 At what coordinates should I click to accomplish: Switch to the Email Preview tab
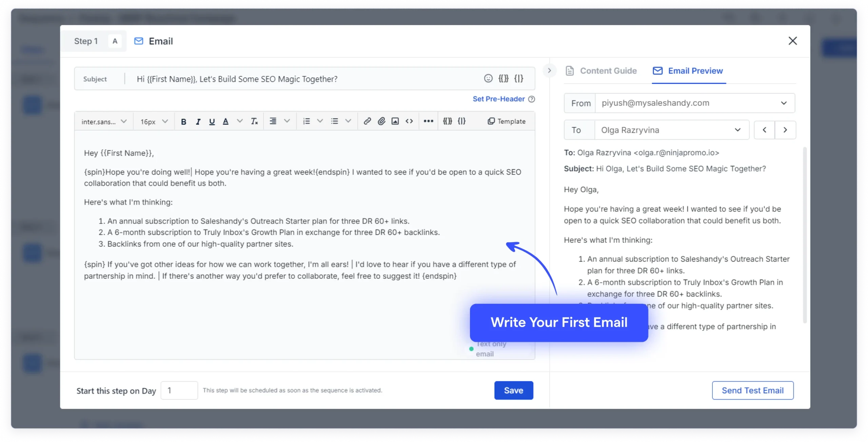688,71
